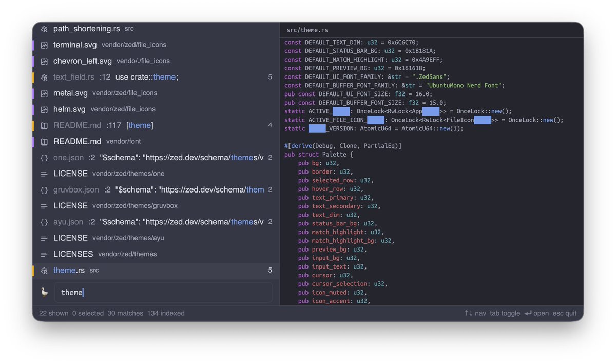Click the text icon beside LICENSE vendor/zed/themes/gruvbox
This screenshot has width=616, height=364.
coord(44,206)
